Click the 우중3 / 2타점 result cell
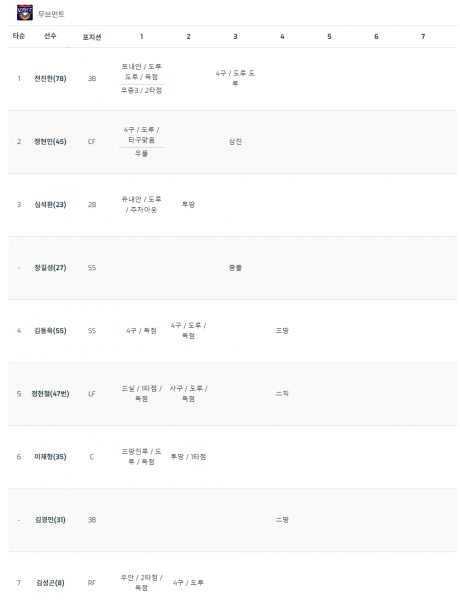Image resolution: width=460 pixels, height=600 pixels. [141, 90]
